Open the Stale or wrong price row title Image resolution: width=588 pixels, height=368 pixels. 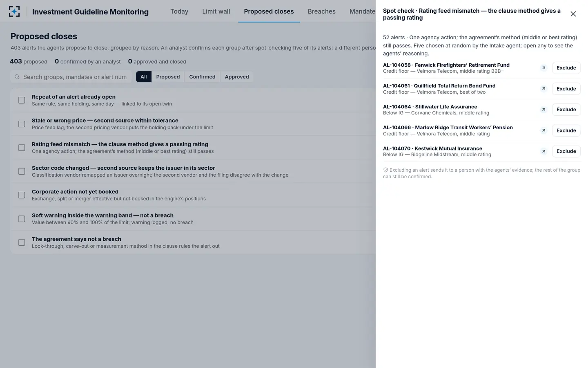click(105, 121)
